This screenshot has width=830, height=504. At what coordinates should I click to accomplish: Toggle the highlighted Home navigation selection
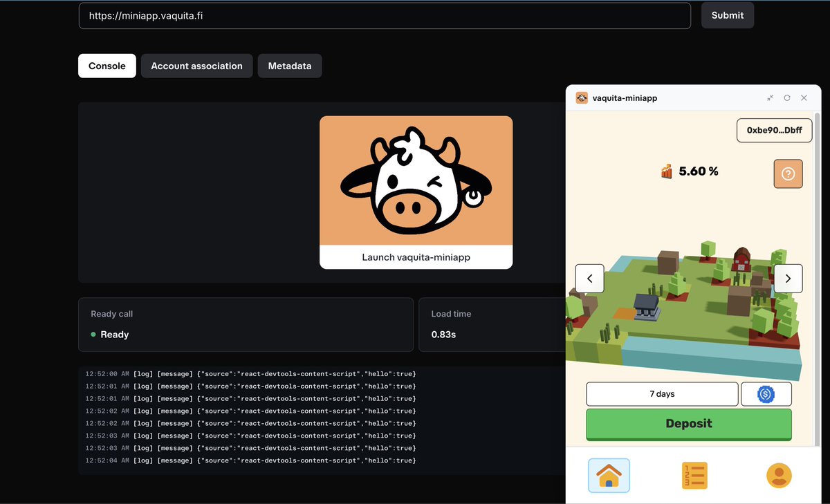tap(608, 475)
